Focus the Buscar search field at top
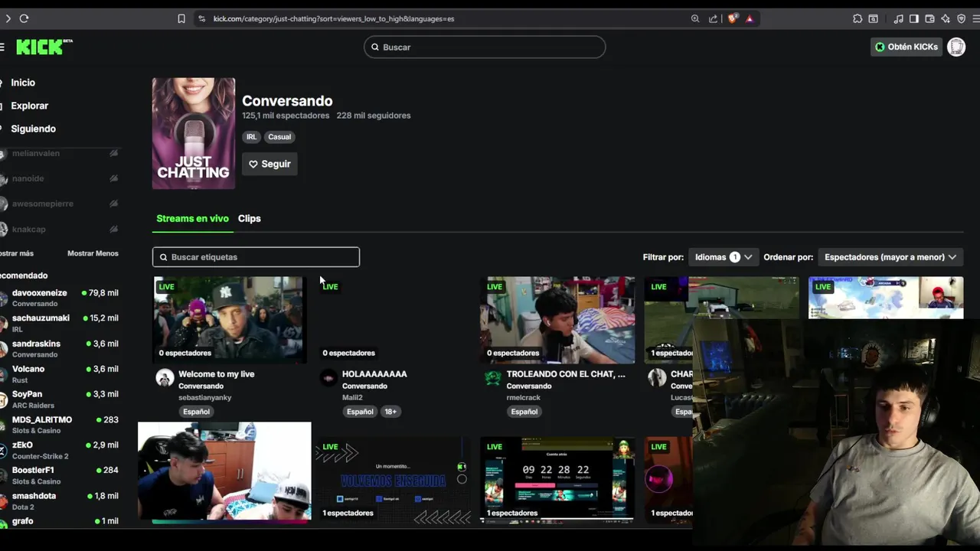The image size is (980, 551). point(485,47)
